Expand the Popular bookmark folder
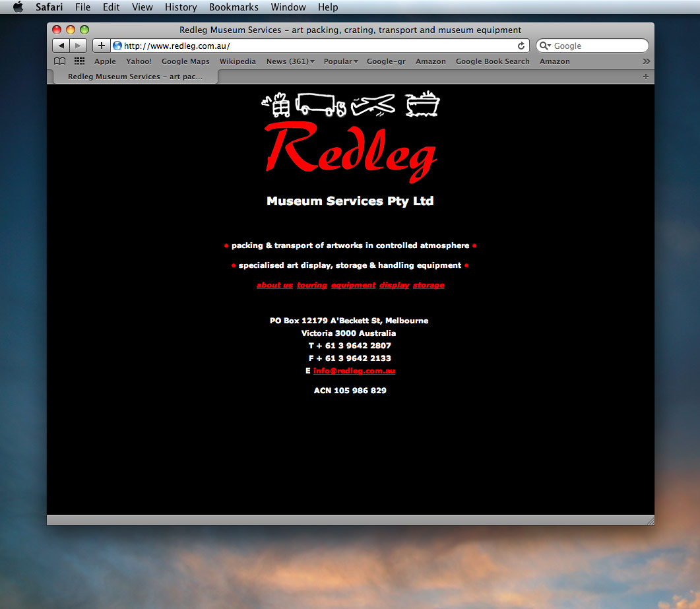 click(x=340, y=61)
